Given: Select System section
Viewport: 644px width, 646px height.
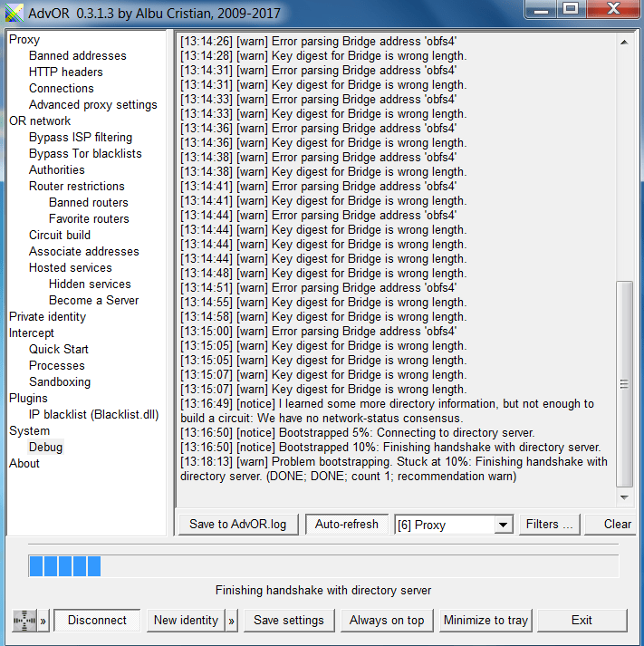Looking at the screenshot, I should 29,431.
